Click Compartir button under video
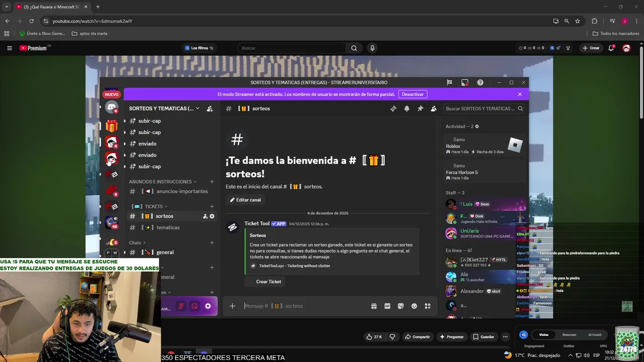The image size is (644, 362). point(418,337)
